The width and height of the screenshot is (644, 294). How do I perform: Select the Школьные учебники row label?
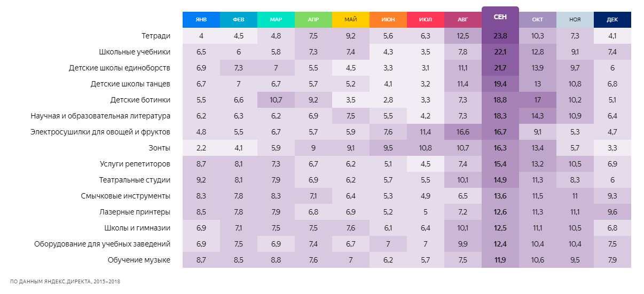pos(135,52)
